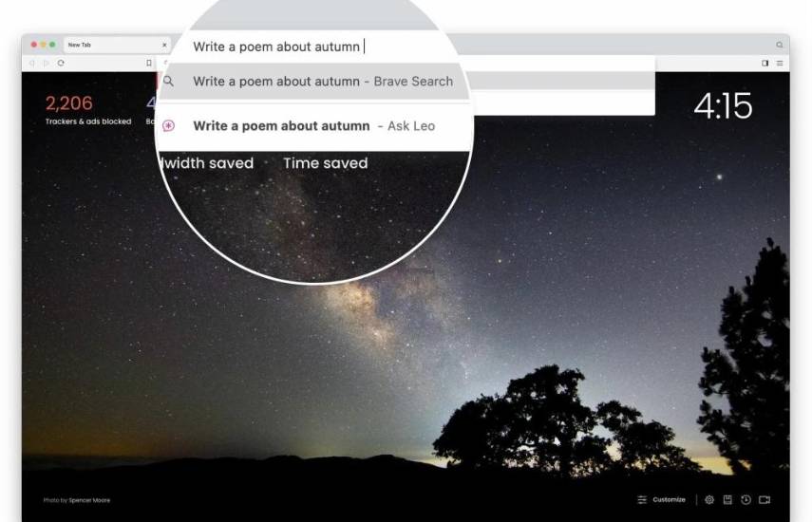The image size is (812, 522).
Task: Click in the address bar text field
Action: point(276,47)
